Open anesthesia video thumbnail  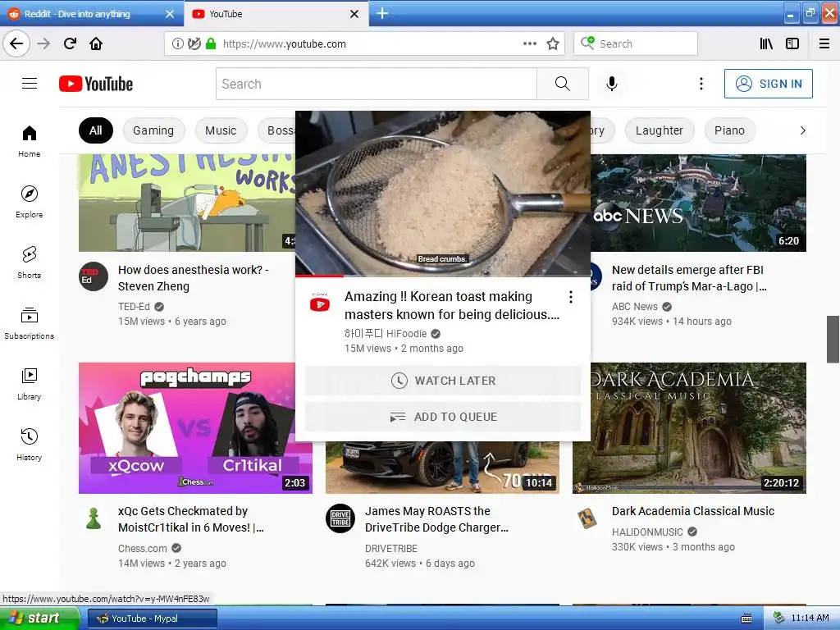tap(187, 203)
